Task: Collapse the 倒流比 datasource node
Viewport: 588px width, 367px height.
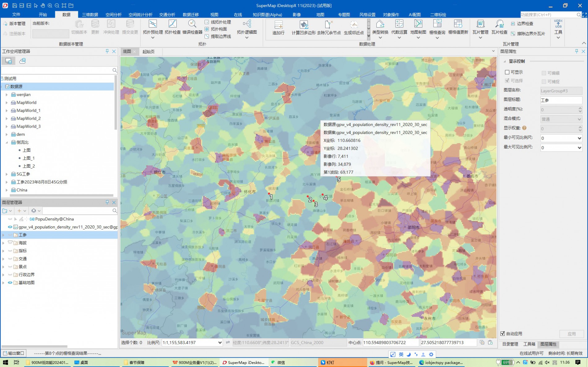Action: pyautogui.click(x=6, y=142)
